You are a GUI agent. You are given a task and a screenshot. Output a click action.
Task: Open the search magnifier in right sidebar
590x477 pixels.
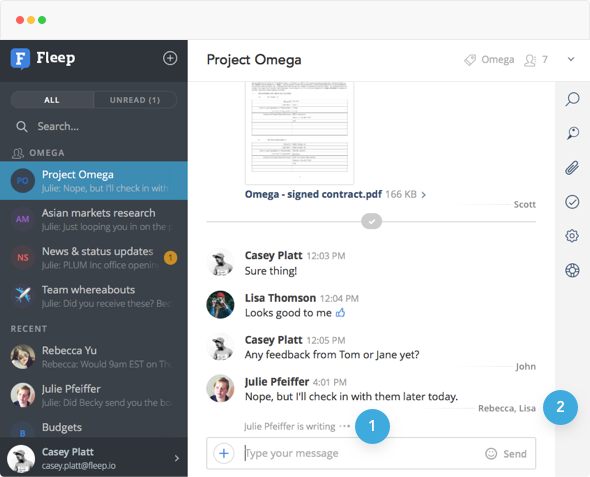point(572,99)
